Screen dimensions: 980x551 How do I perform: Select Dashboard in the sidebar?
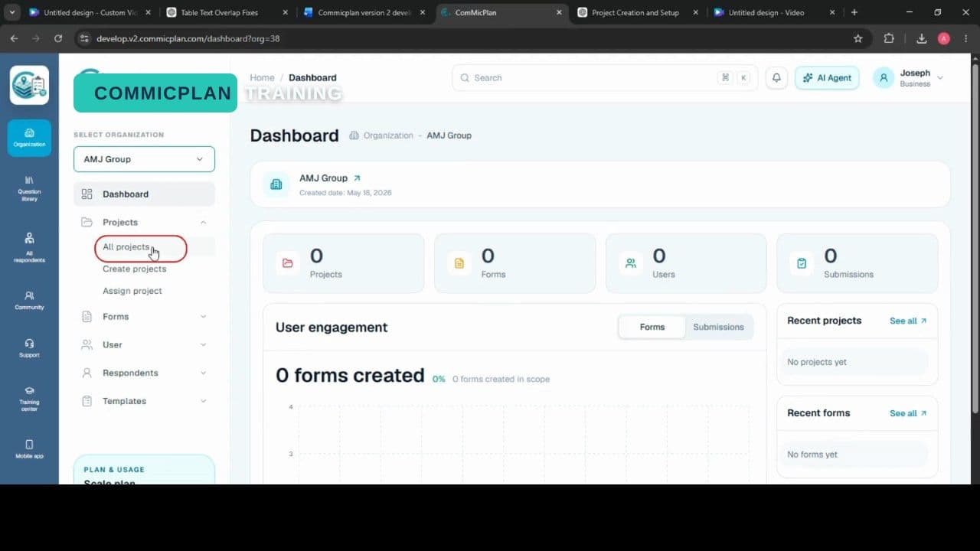coord(144,194)
